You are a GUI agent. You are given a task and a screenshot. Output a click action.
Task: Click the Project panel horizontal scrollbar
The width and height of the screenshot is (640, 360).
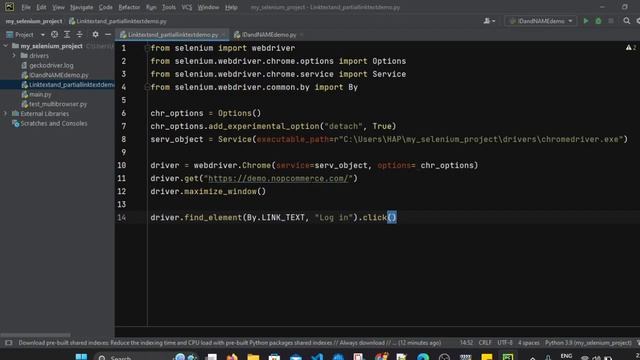[x=36, y=335]
